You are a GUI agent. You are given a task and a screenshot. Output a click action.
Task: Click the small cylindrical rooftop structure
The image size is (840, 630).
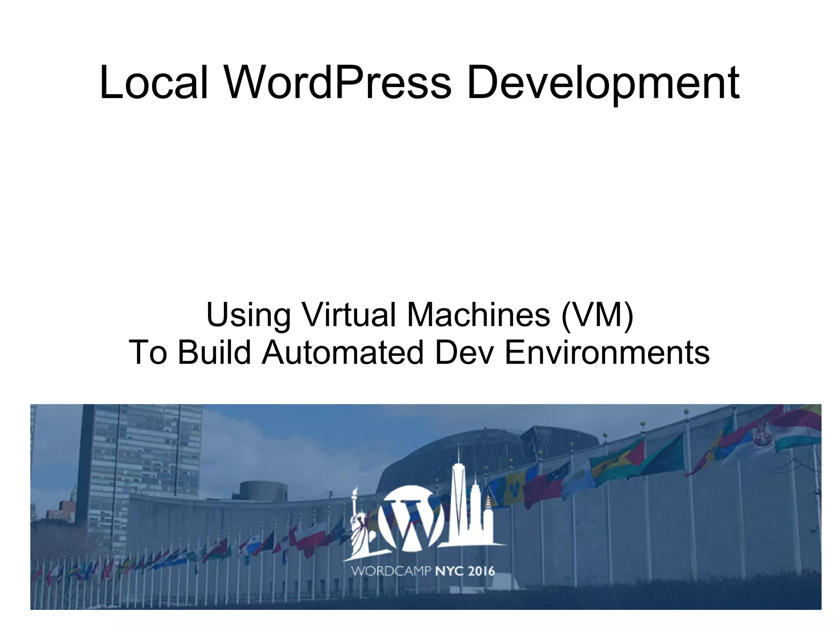tap(263, 491)
